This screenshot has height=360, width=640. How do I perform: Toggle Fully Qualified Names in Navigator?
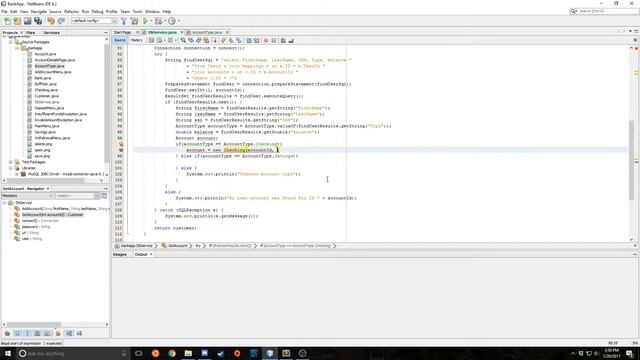58,333
